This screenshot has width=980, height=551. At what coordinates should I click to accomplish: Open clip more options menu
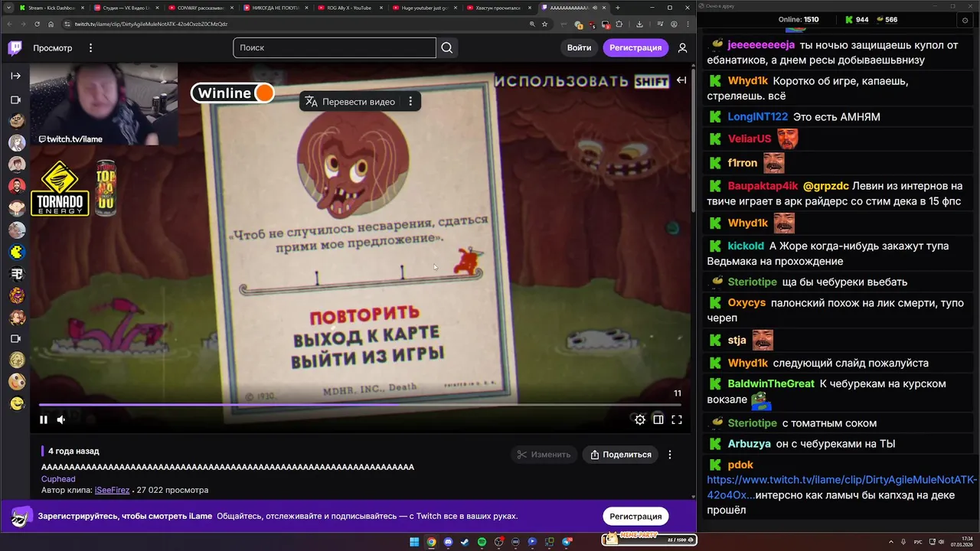tap(670, 455)
